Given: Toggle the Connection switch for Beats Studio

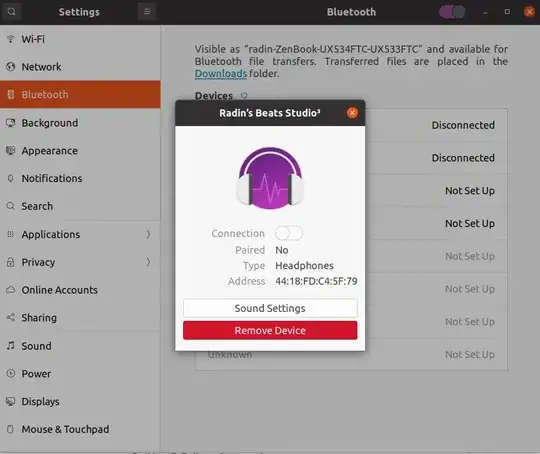Looking at the screenshot, I should click(x=289, y=233).
